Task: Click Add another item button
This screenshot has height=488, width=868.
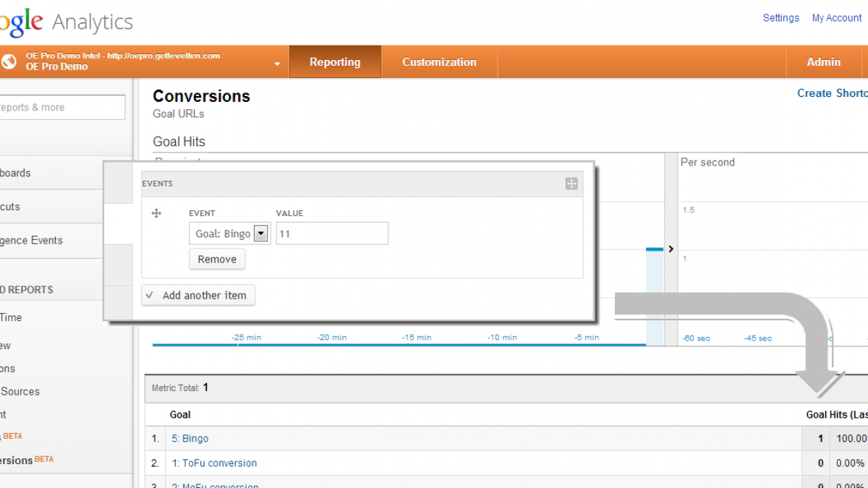Action: coord(198,296)
